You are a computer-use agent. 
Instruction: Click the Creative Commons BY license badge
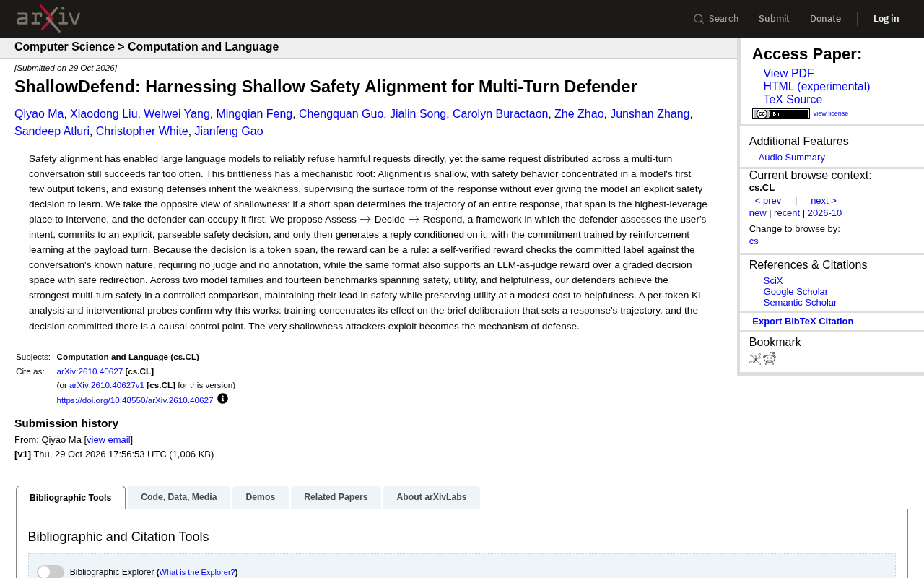pyautogui.click(x=781, y=113)
